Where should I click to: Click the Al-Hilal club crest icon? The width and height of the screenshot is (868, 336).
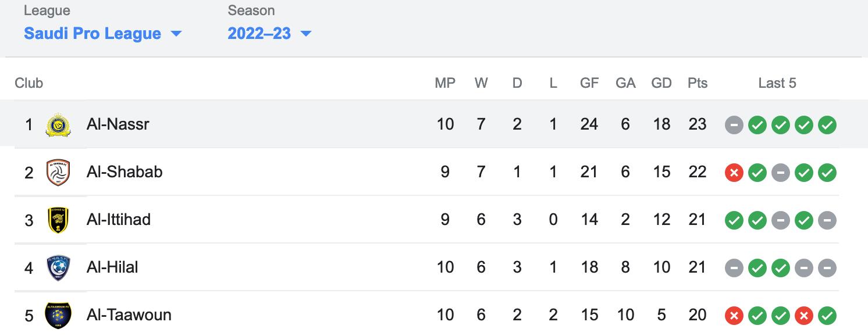click(x=58, y=267)
